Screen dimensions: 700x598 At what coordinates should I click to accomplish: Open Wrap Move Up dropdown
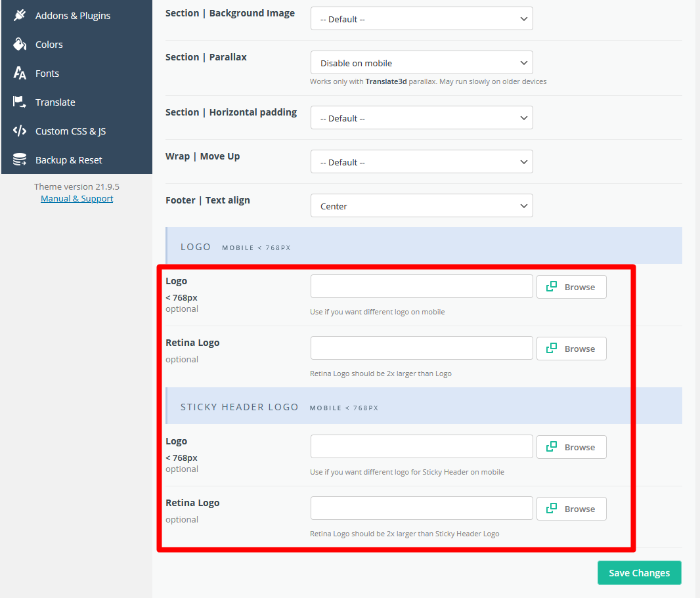click(422, 161)
